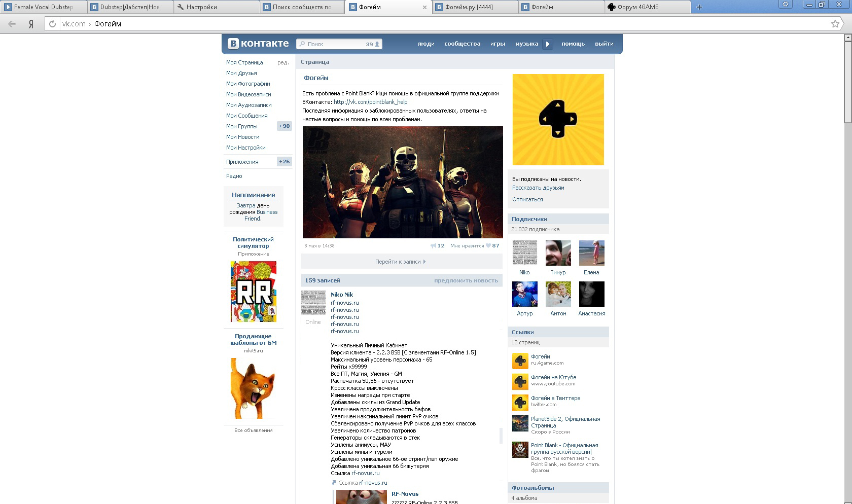Image resolution: width=852 pixels, height=504 pixels.
Task: Open the Фотоальбомы section header
Action: tap(558, 488)
